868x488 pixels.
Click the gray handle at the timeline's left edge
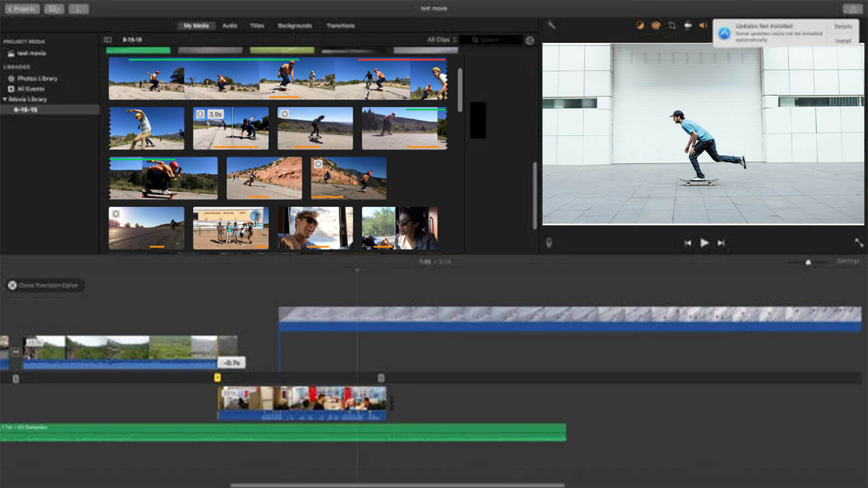(x=16, y=379)
